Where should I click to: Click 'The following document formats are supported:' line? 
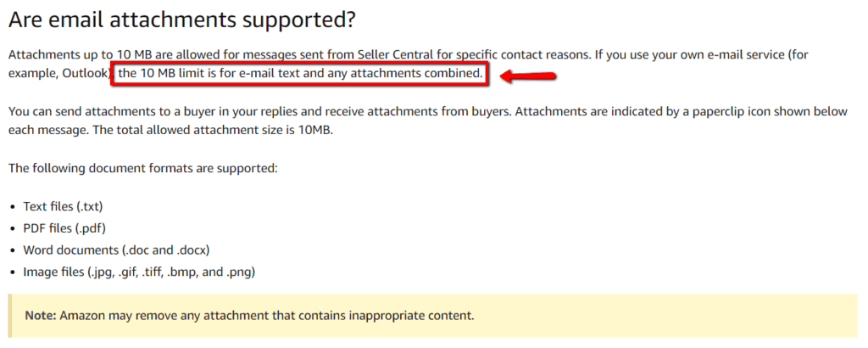click(142, 167)
